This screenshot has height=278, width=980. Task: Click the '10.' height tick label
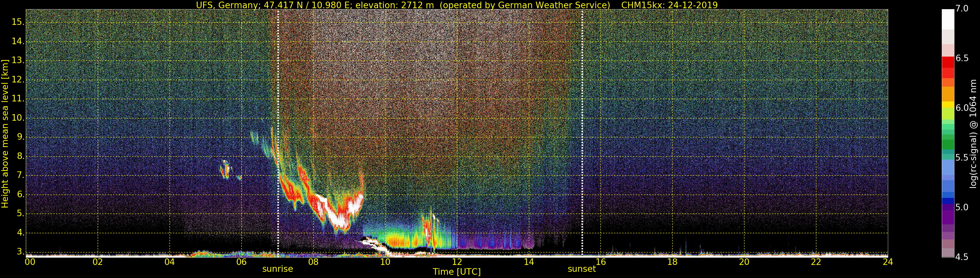click(x=18, y=118)
